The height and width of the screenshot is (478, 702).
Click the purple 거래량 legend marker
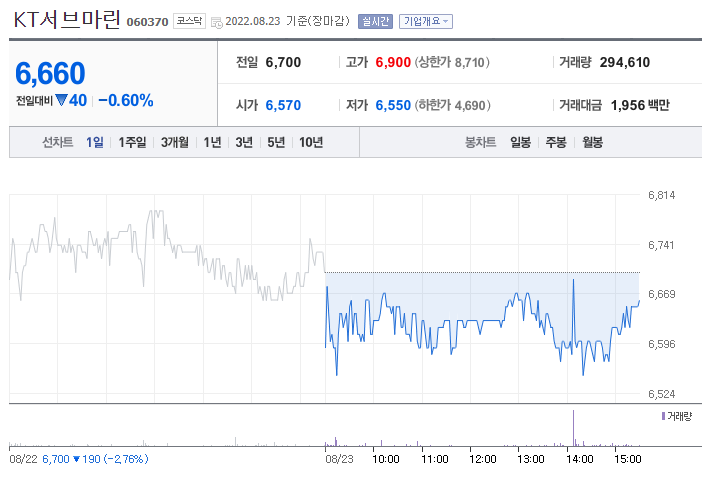coord(663,416)
